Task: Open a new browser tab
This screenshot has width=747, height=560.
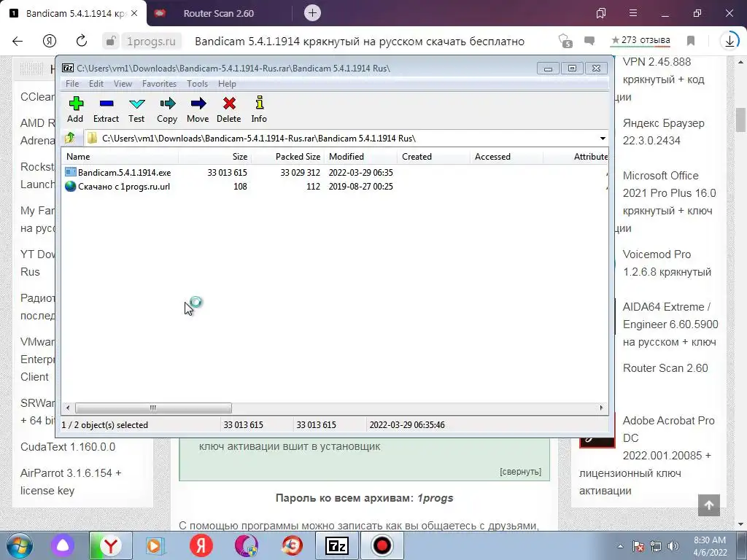Action: pos(312,13)
